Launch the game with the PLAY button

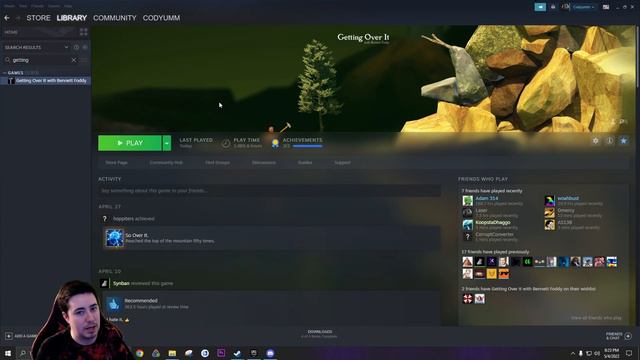pos(130,143)
